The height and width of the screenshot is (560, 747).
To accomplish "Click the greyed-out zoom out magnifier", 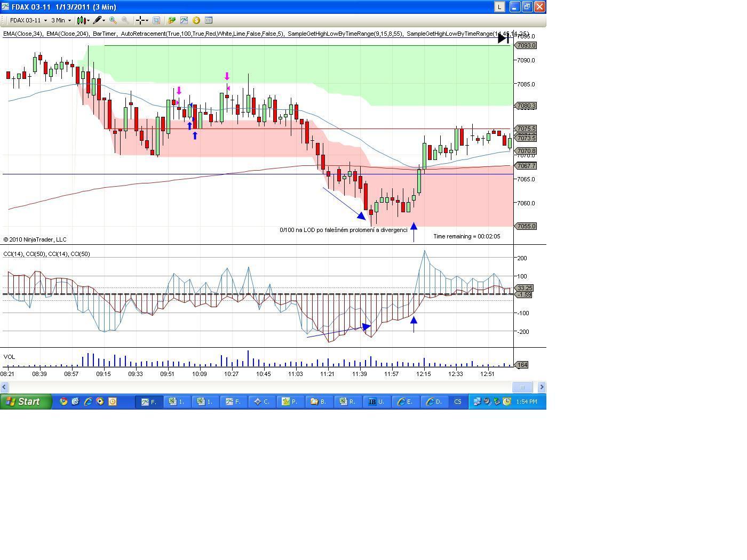I will (125, 20).
